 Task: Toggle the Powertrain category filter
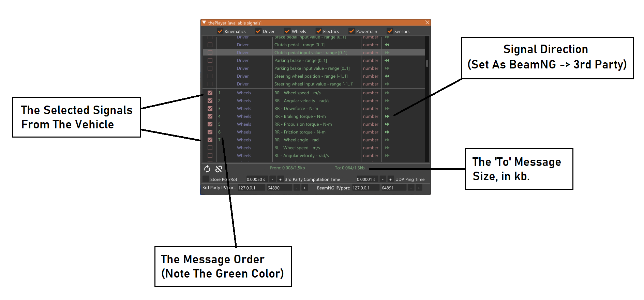352,31
